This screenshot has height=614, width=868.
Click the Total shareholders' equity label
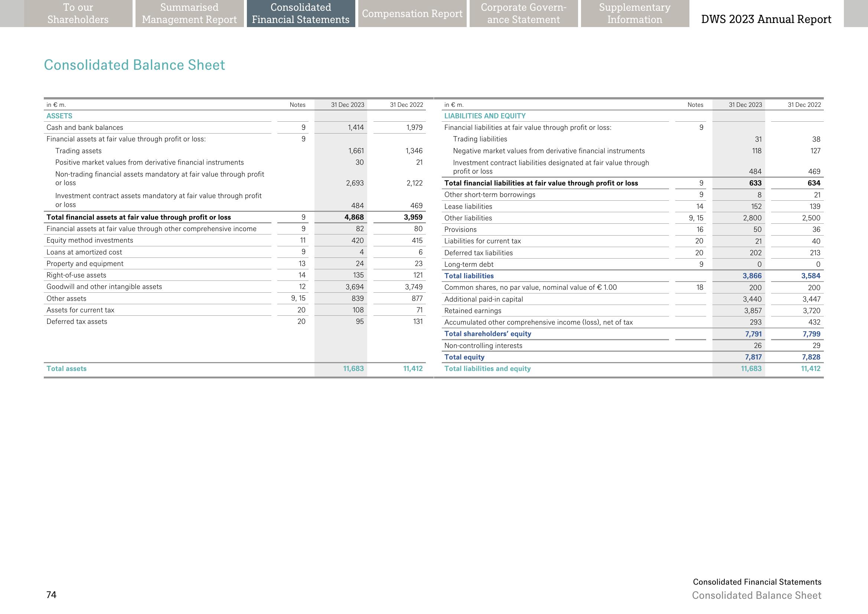[x=487, y=334]
